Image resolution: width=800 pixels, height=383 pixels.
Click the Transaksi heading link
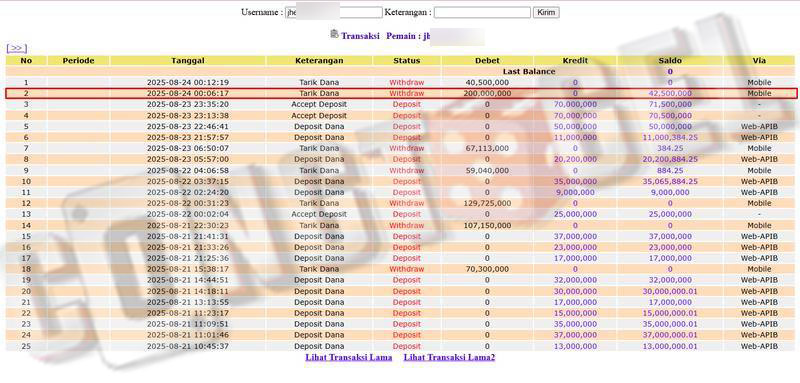tap(360, 36)
